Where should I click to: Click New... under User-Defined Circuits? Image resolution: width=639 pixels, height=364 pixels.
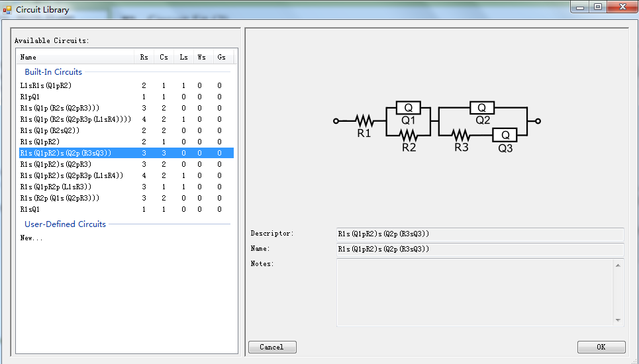pos(31,238)
